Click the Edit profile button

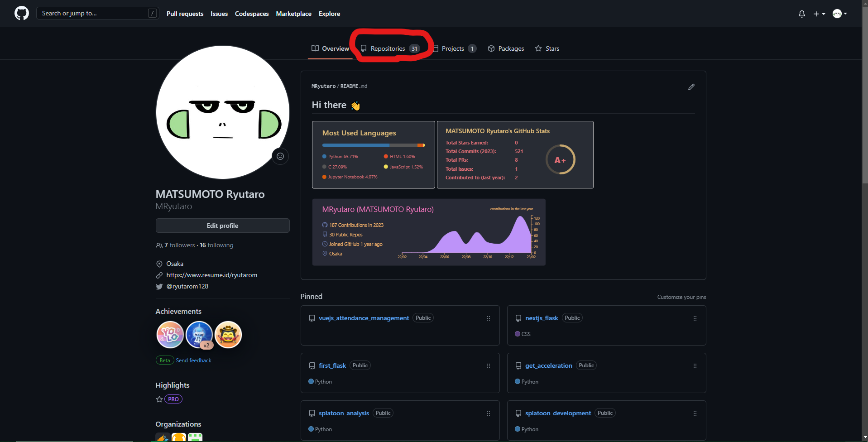point(222,226)
